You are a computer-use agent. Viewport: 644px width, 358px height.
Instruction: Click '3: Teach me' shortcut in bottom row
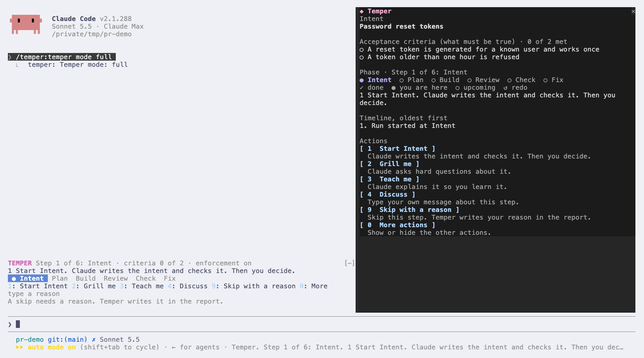142,286
